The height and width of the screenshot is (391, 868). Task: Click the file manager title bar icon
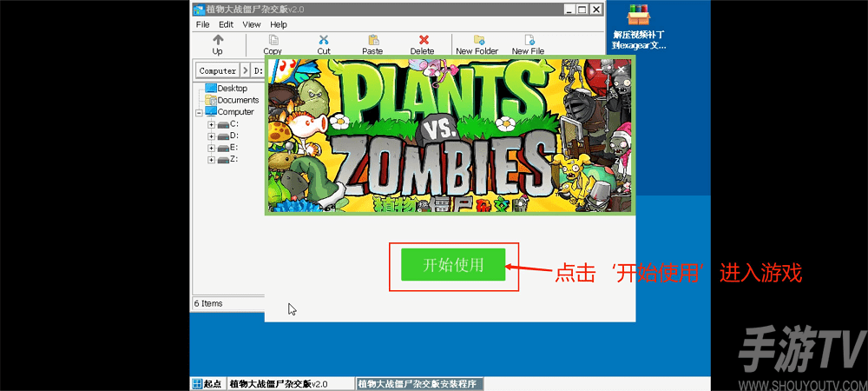(198, 10)
